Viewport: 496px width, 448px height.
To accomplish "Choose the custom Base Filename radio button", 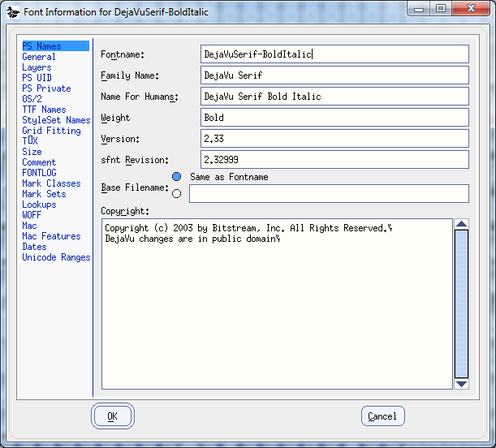I will pos(176,193).
